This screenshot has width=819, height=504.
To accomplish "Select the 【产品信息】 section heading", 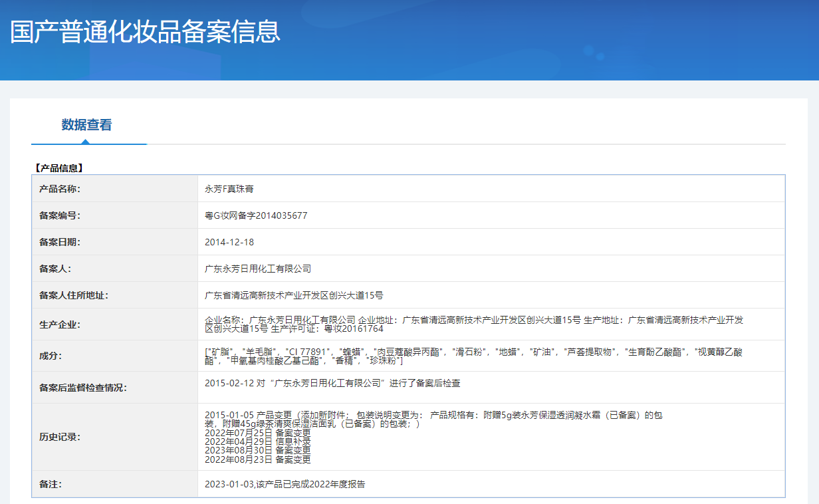I will (58, 168).
